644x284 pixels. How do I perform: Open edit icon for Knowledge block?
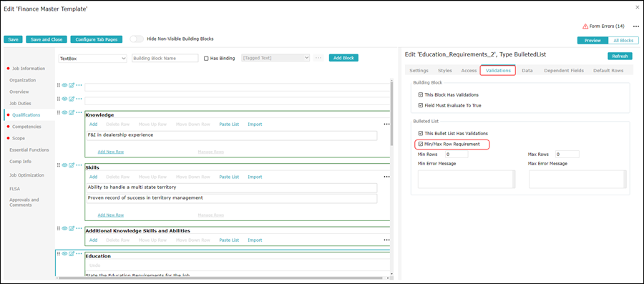[72, 112]
